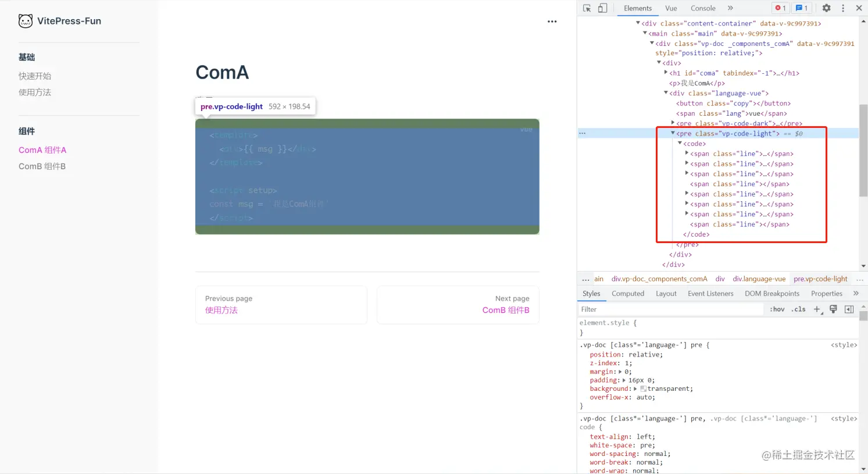The width and height of the screenshot is (868, 474).
Task: Expand the background shorthand property
Action: point(635,389)
